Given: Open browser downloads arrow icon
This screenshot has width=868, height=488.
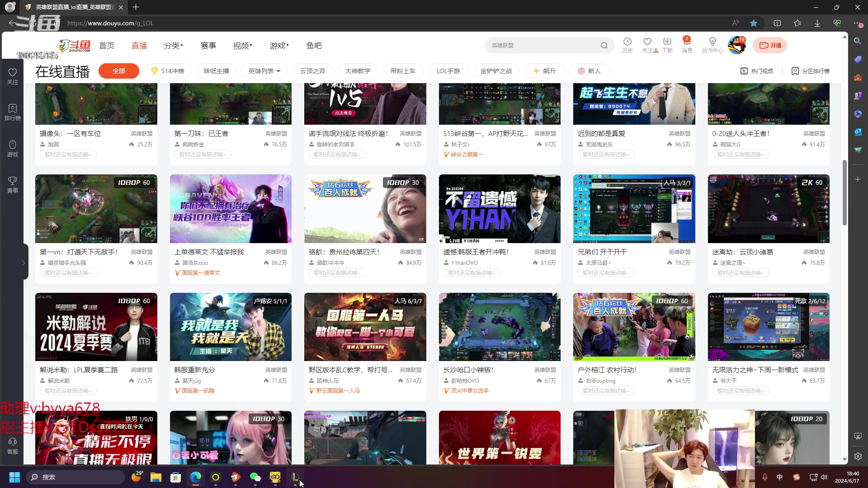Looking at the screenshot, I should pos(817,23).
